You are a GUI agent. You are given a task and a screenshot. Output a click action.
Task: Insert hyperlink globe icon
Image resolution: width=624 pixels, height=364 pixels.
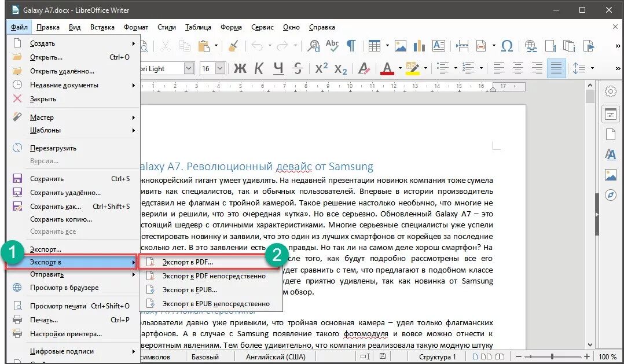click(x=531, y=46)
